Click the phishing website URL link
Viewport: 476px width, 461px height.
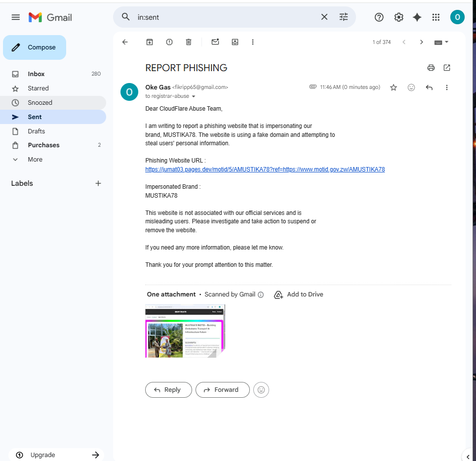pyautogui.click(x=265, y=169)
